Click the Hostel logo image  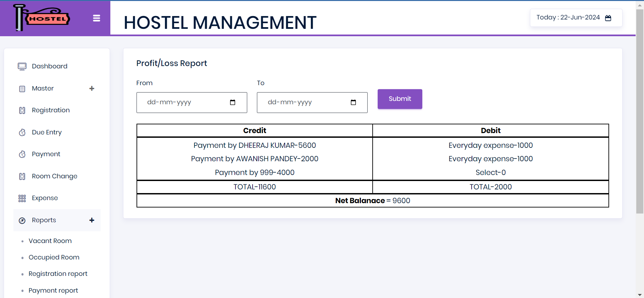point(41,18)
